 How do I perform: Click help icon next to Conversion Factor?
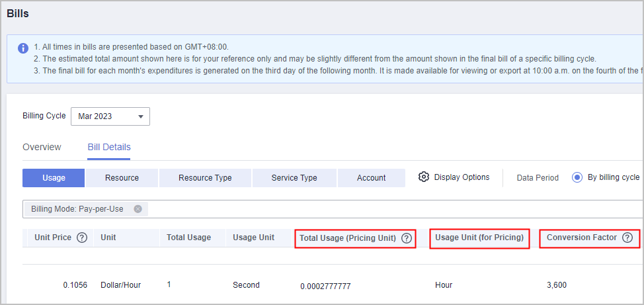coord(627,238)
